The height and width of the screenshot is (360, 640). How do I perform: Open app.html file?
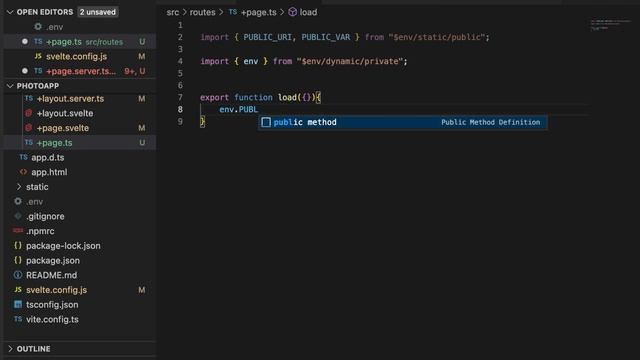point(49,172)
